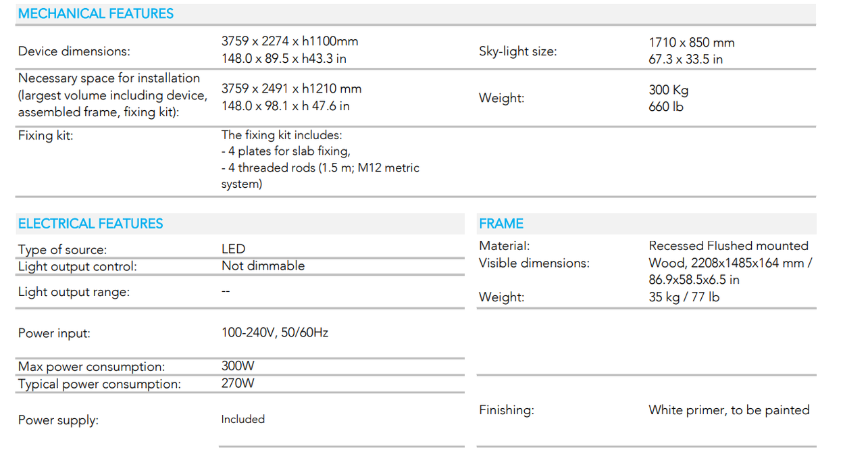This screenshot has width=868, height=473.
Task: Select the Device dimensions label
Action: click(x=74, y=51)
